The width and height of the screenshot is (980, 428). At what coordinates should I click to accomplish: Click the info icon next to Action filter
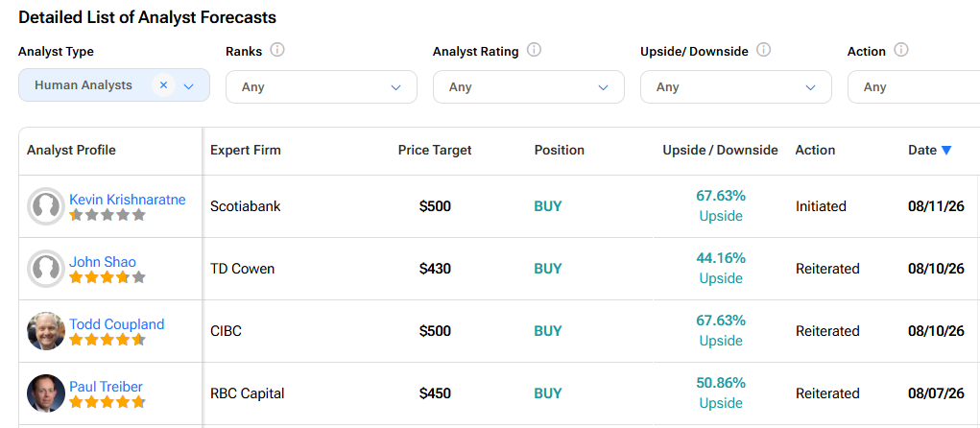pos(900,50)
